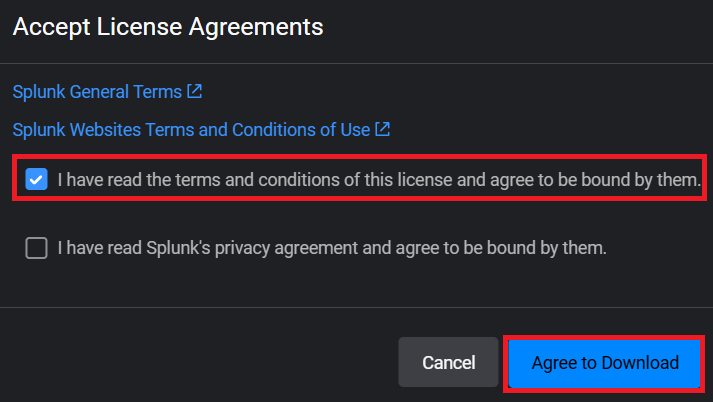Dismiss the dialog using Cancel
Viewport: 713px width, 402px height.
pos(448,362)
